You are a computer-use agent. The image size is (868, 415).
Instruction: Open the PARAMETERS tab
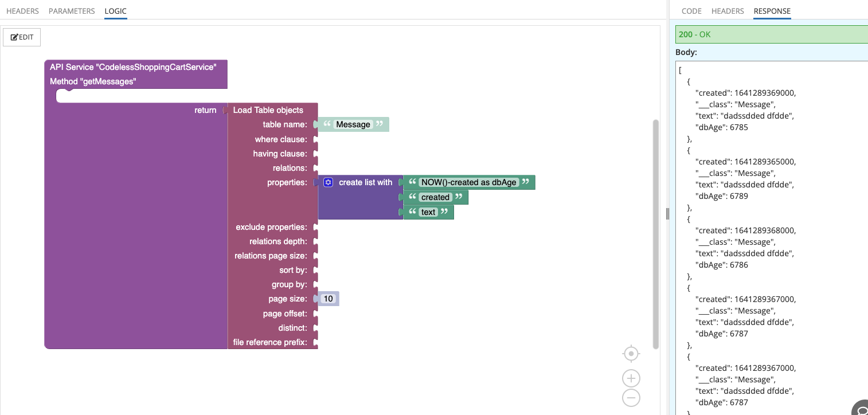click(x=72, y=11)
